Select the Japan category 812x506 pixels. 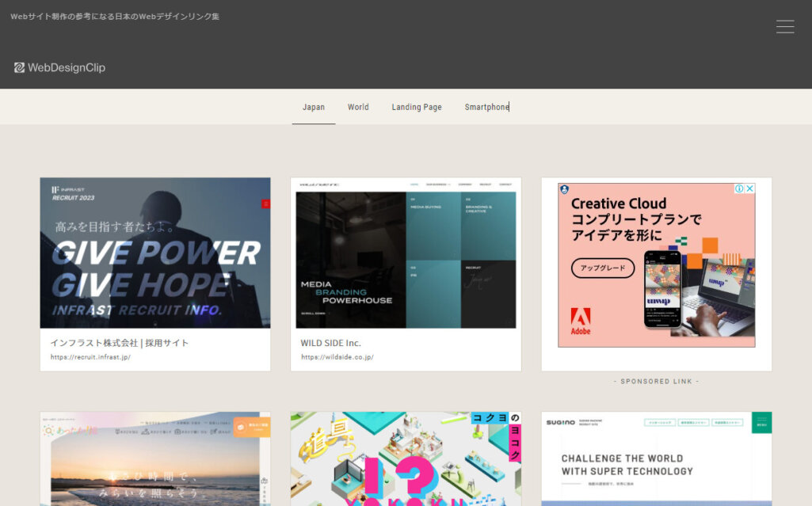313,107
